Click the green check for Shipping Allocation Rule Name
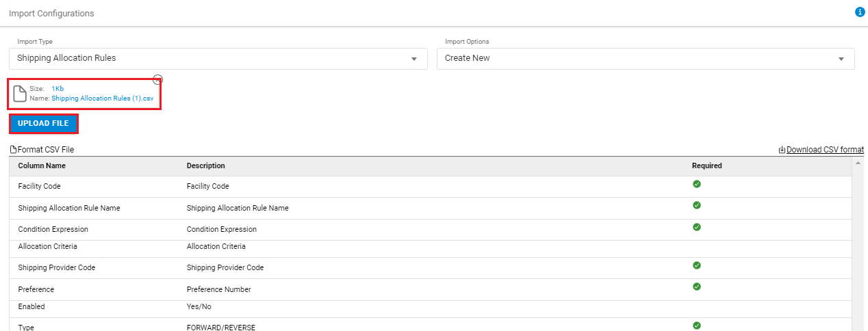The height and width of the screenshot is (331, 868). (x=697, y=205)
